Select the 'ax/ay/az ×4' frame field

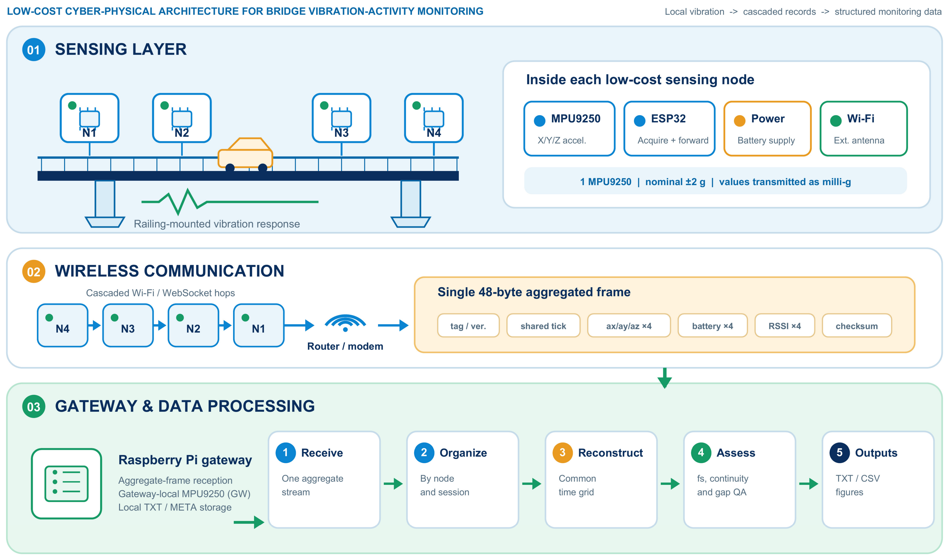coord(629,326)
